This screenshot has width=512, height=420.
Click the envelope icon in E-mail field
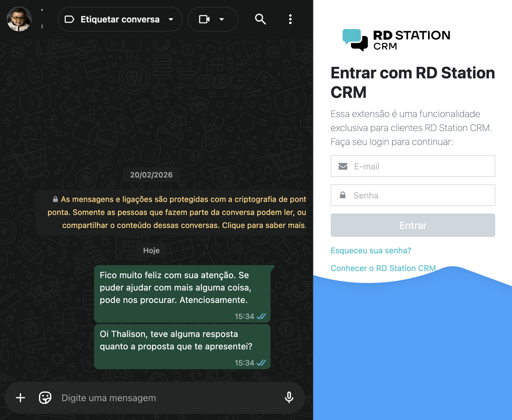(343, 166)
